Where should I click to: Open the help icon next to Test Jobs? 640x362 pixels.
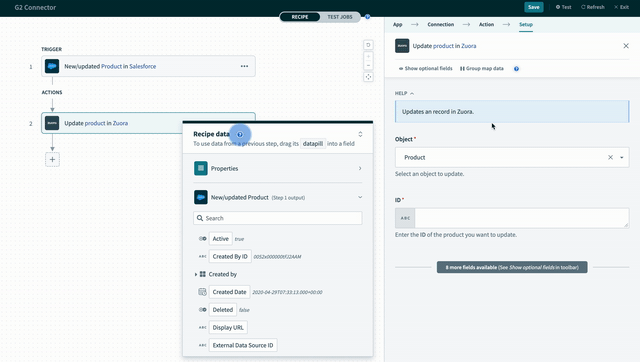(367, 17)
